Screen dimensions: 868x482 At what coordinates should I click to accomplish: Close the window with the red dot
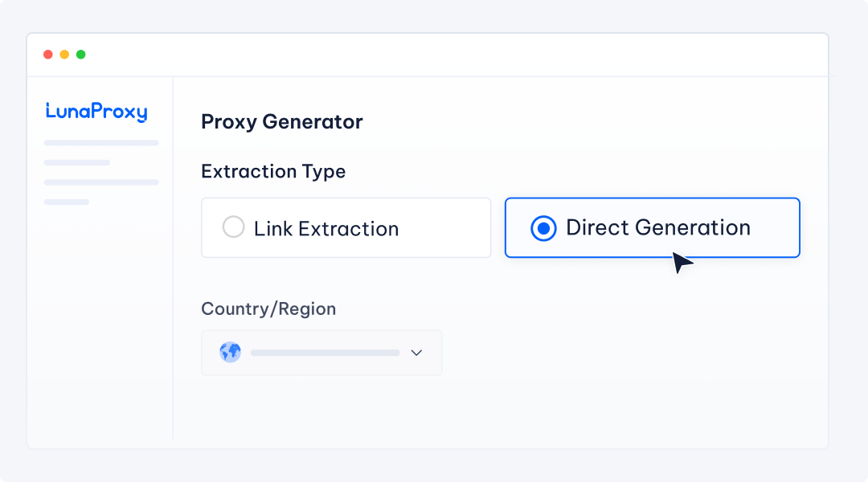(x=48, y=55)
